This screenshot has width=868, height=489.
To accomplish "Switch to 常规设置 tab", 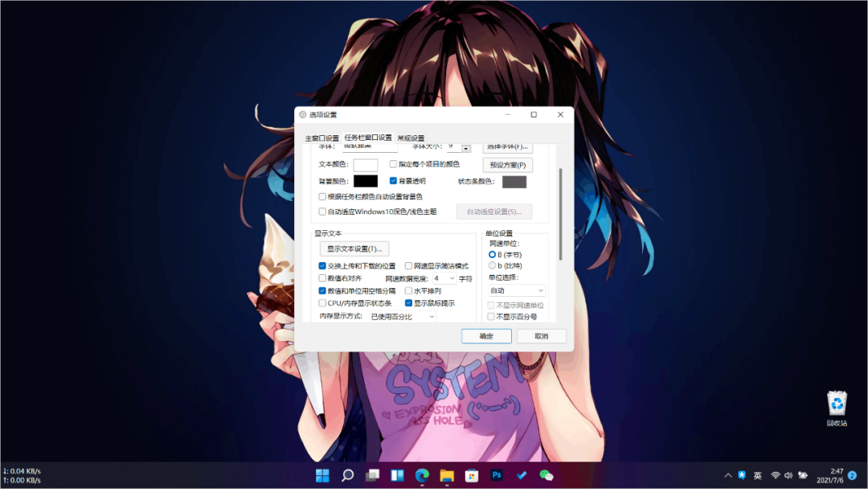I will [411, 138].
